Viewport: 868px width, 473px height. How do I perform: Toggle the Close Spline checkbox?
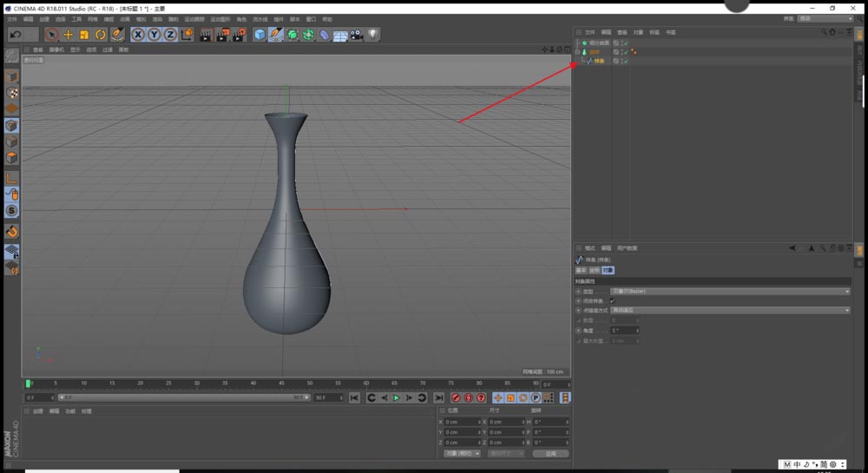click(x=613, y=301)
